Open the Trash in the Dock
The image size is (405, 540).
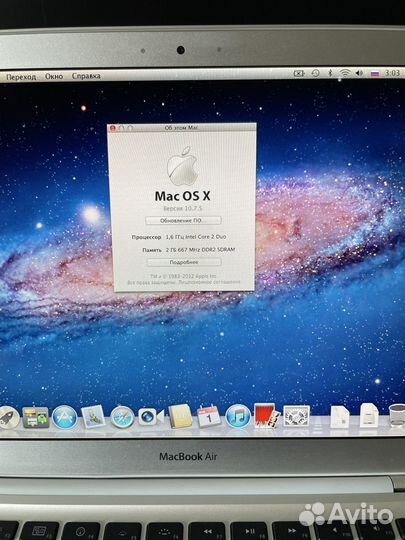point(397,415)
